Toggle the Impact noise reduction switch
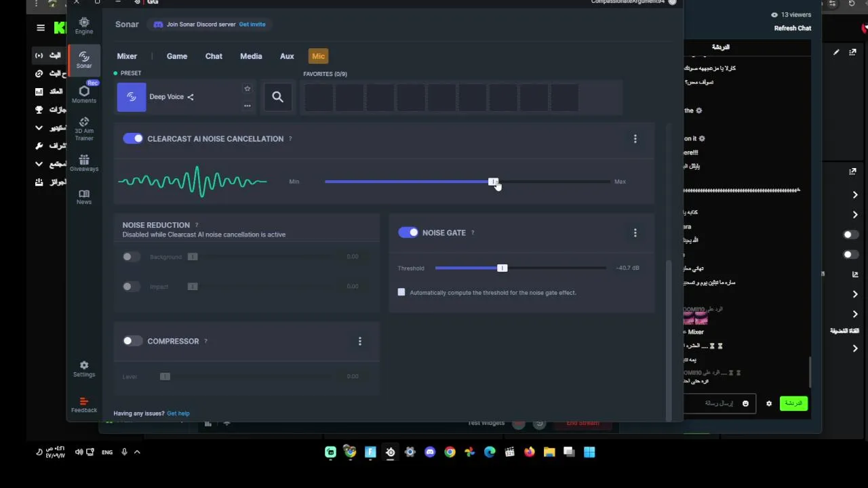The image size is (868, 488). (x=132, y=286)
